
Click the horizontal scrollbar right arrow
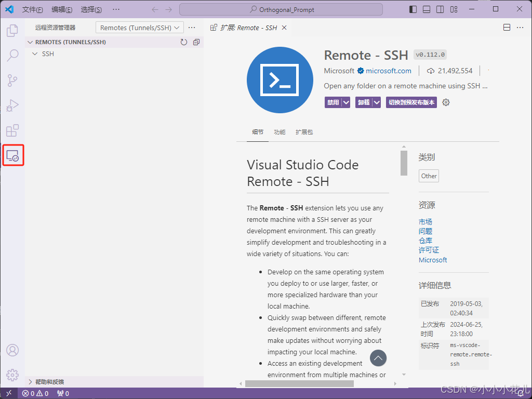click(395, 384)
